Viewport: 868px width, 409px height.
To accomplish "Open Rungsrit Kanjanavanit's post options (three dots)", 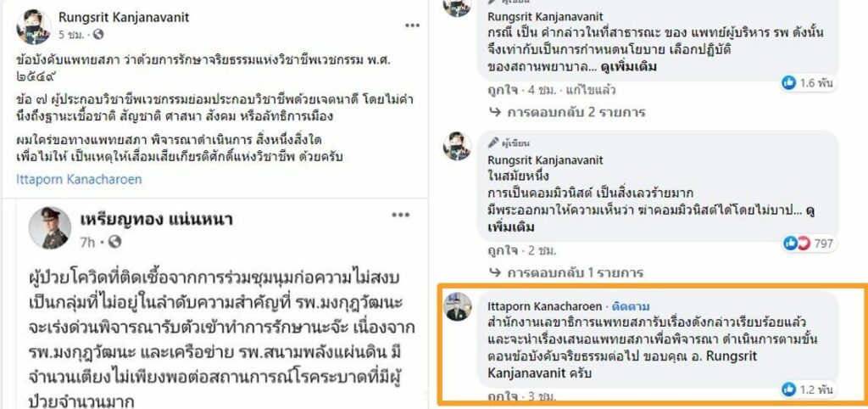I will pyautogui.click(x=412, y=25).
